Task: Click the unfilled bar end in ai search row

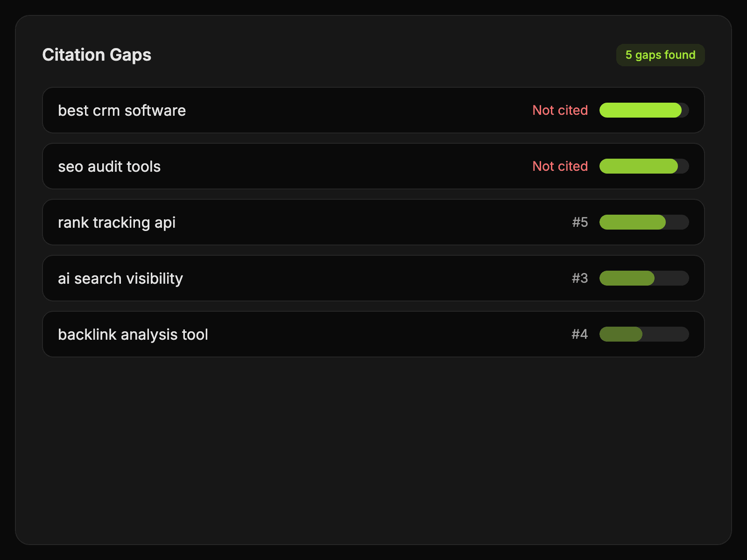Action: pos(671,278)
